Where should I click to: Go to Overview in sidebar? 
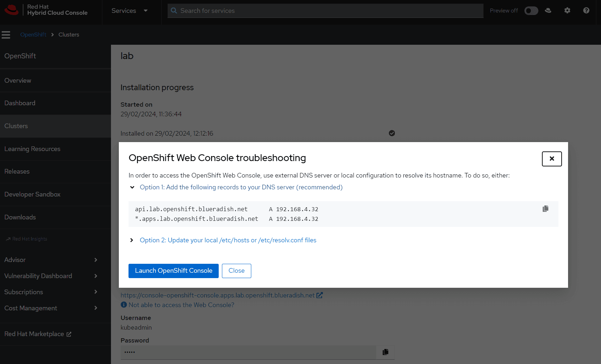pos(55,81)
